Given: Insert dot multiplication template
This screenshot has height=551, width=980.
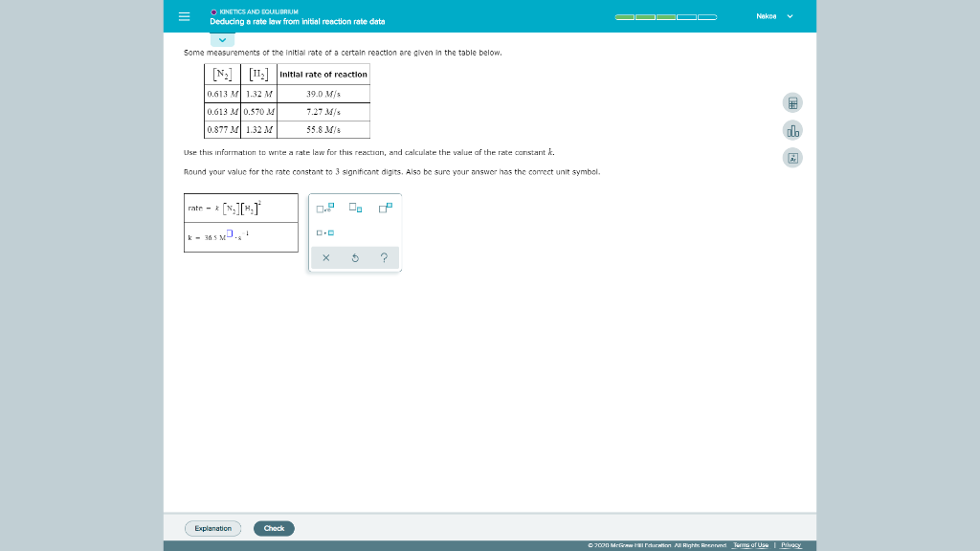Looking at the screenshot, I should pyautogui.click(x=325, y=233).
